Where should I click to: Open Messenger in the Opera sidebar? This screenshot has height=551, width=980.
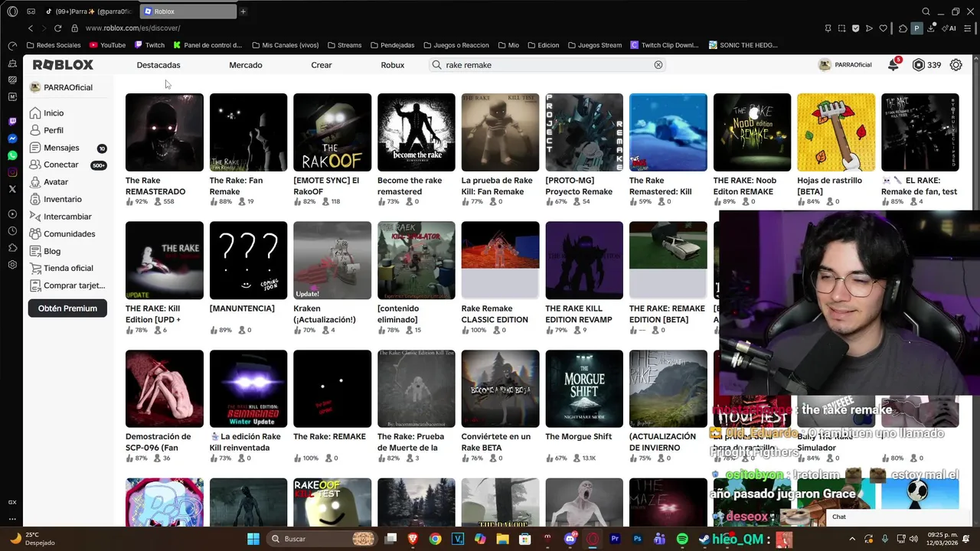pos(12,139)
